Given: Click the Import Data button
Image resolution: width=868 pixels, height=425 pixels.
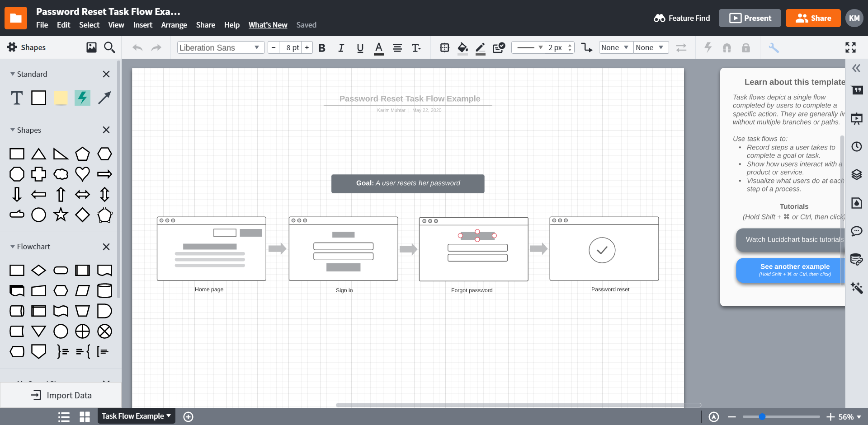Looking at the screenshot, I should pyautogui.click(x=61, y=395).
